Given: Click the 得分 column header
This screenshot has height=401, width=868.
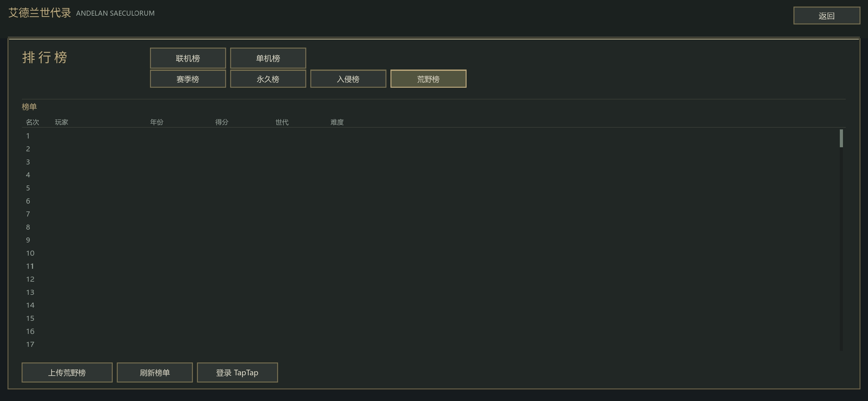Looking at the screenshot, I should tap(222, 122).
